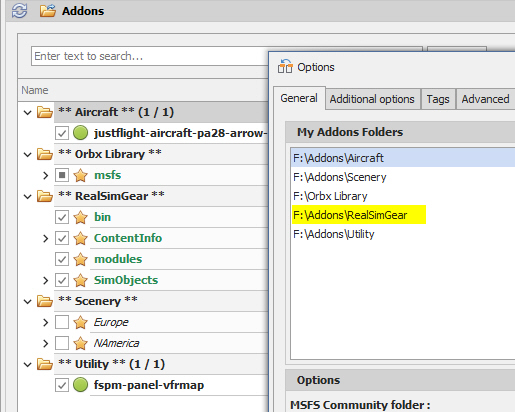Open the Tags tab
This screenshot has width=515, height=412.
[x=438, y=99]
